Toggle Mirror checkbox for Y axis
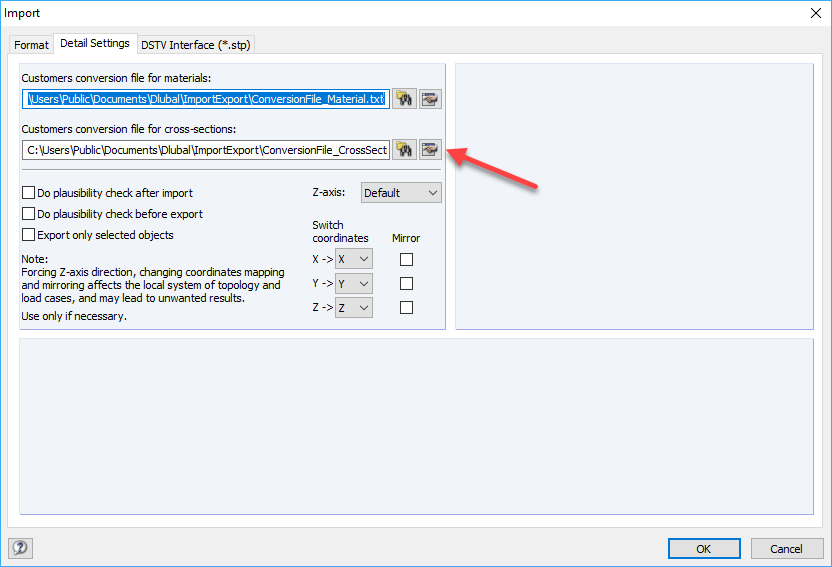The width and height of the screenshot is (832, 567). [406, 284]
